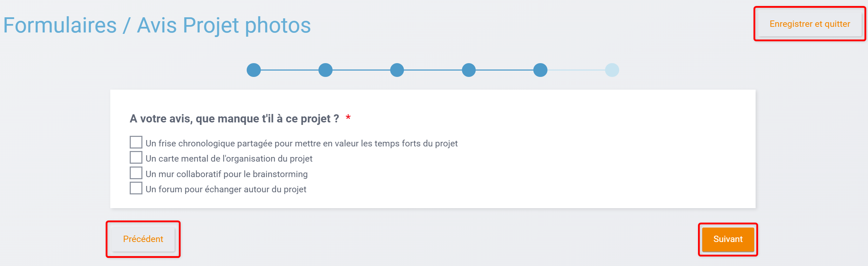Image resolution: width=868 pixels, height=266 pixels.
Task: Check the carte mental de l'organisation box
Action: tap(136, 157)
